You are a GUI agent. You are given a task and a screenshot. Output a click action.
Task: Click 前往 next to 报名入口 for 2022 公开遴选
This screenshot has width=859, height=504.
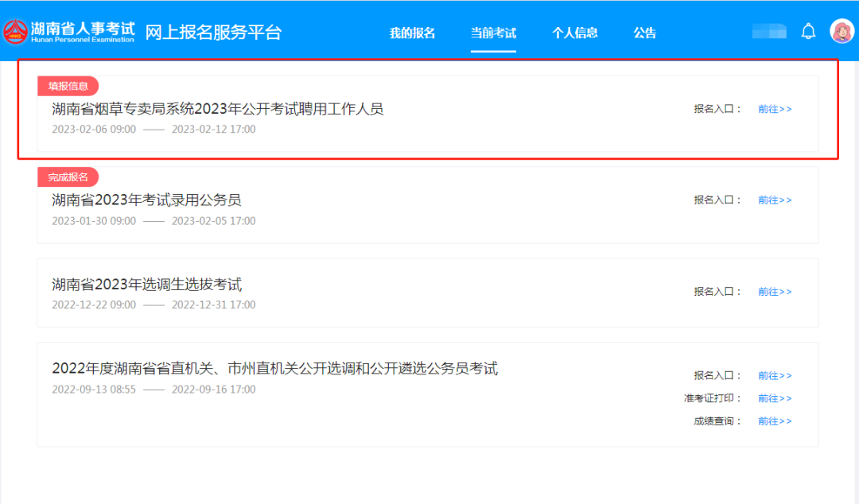774,375
